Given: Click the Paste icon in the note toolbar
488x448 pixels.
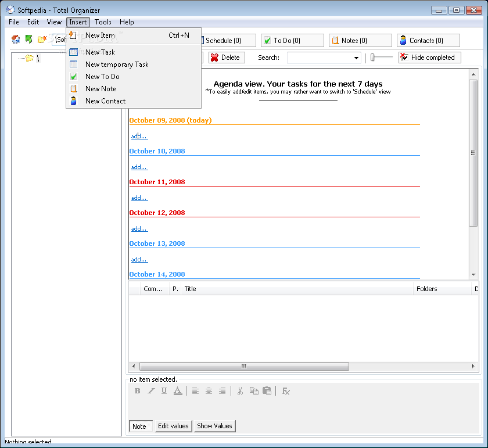Looking at the screenshot, I should tap(267, 391).
